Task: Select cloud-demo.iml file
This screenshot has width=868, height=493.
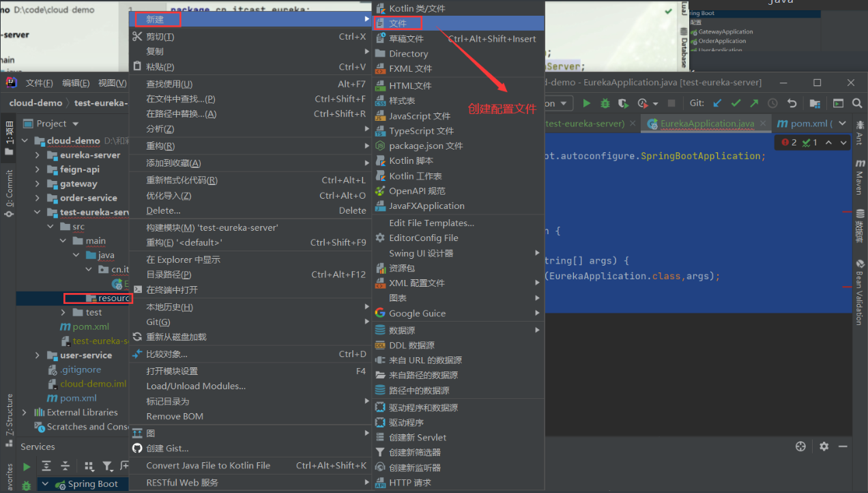Action: tap(93, 384)
